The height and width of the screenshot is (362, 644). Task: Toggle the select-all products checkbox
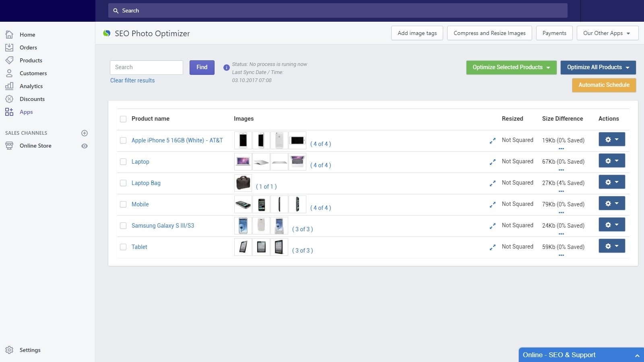click(x=123, y=119)
